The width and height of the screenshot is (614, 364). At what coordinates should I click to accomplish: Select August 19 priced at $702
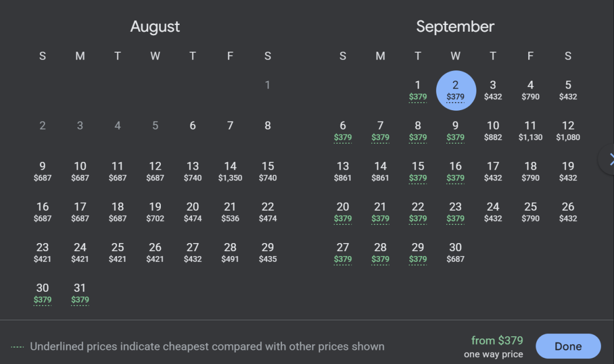[155, 212]
